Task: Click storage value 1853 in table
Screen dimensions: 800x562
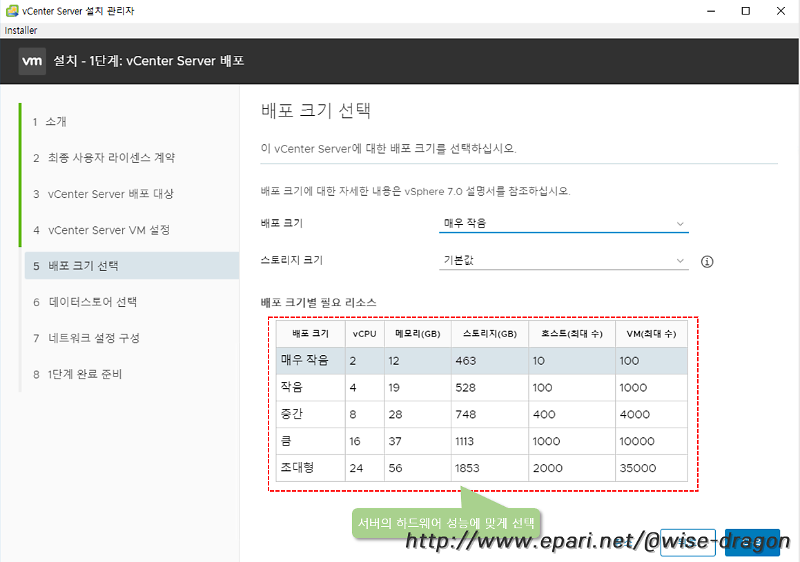Action: [x=467, y=468]
